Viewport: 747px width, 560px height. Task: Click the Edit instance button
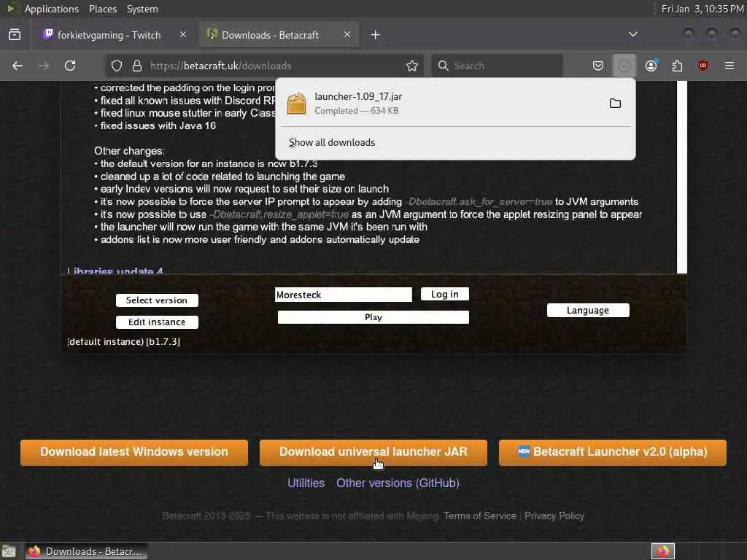157,322
